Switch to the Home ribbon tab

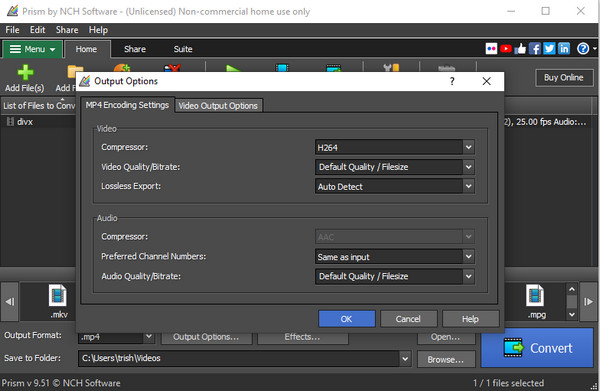pos(86,49)
